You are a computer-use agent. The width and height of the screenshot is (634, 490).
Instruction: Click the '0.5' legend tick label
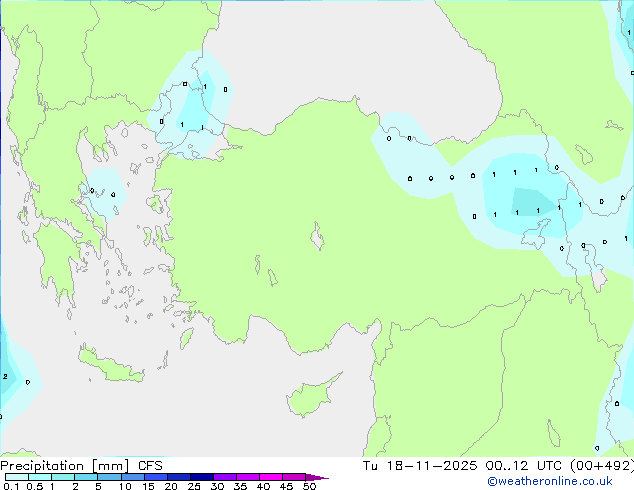pos(35,486)
